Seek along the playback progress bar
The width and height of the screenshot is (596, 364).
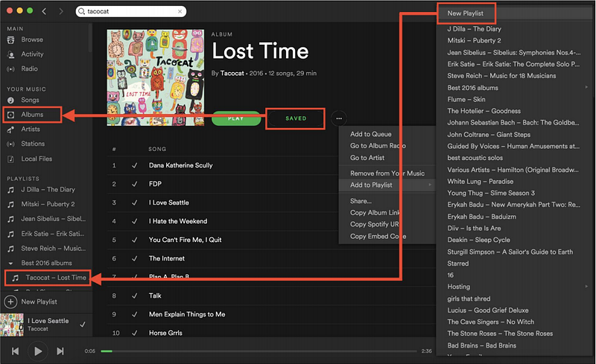259,351
